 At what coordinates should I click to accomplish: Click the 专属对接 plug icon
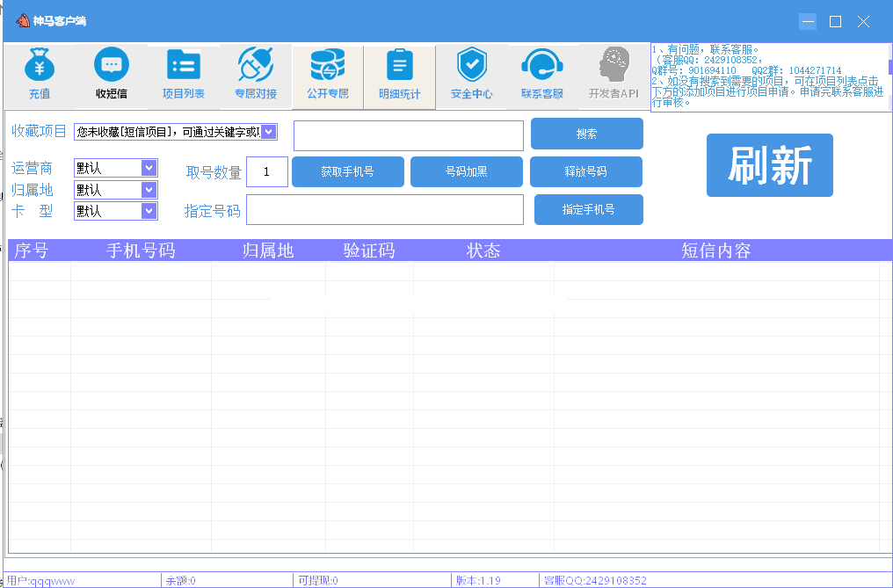tap(255, 64)
